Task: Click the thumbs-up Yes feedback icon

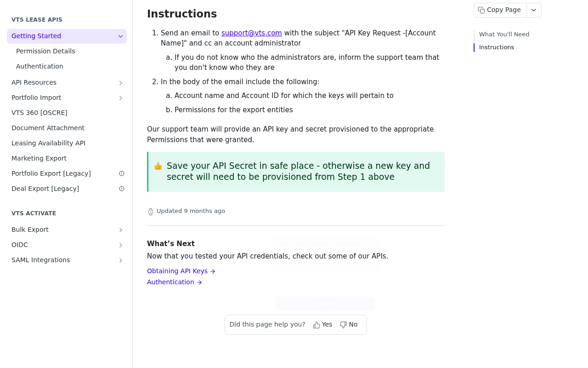Action: coord(317,325)
